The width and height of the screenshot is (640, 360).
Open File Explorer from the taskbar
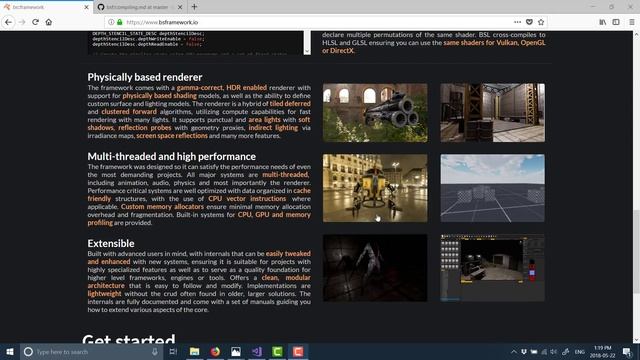194,351
